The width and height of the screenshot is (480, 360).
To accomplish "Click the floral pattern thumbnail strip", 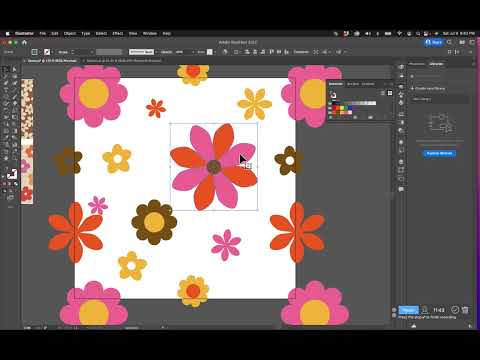I will (x=27, y=141).
